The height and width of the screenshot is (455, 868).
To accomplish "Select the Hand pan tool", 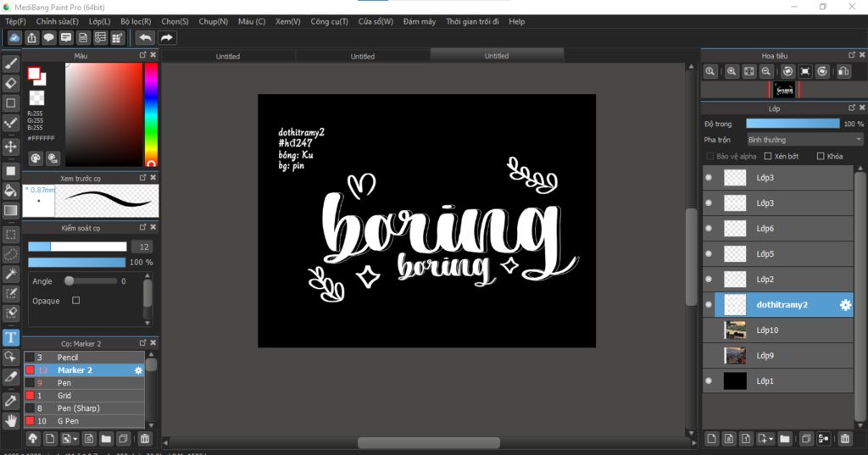I will pyautogui.click(x=10, y=420).
